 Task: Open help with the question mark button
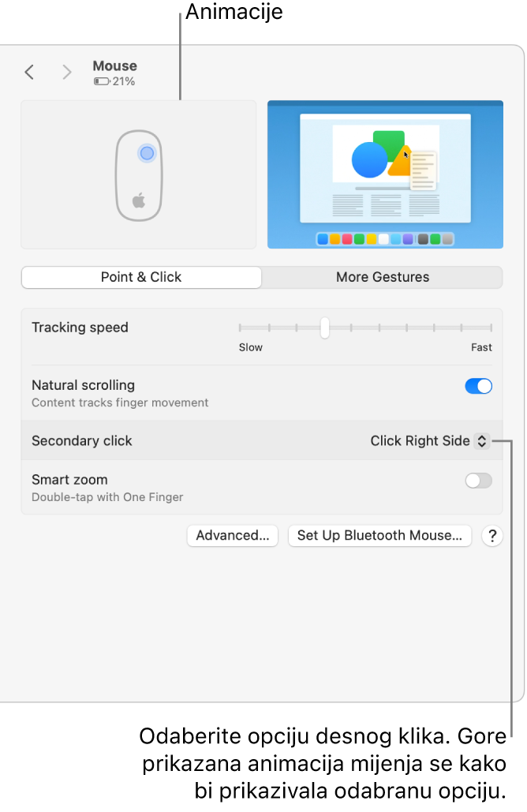(492, 536)
